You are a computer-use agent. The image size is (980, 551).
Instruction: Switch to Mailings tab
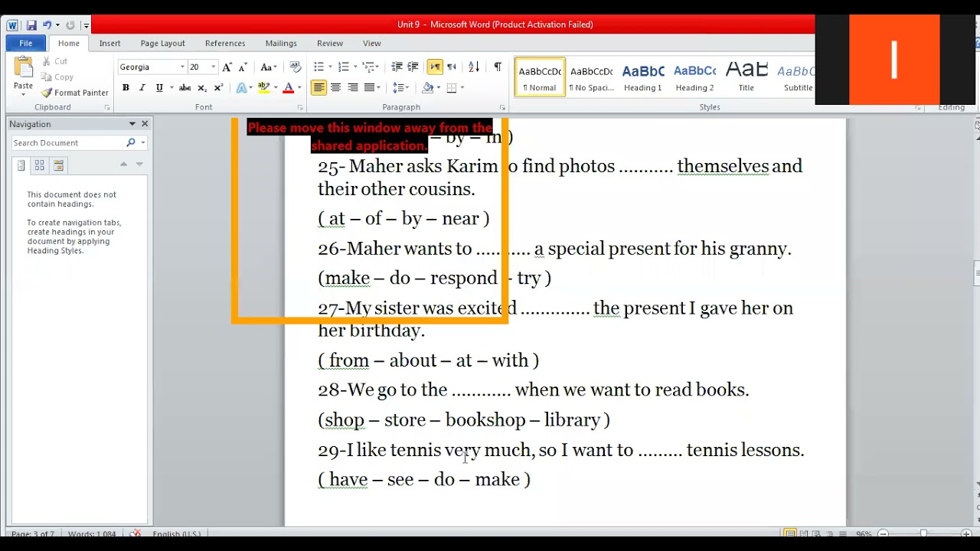[281, 44]
